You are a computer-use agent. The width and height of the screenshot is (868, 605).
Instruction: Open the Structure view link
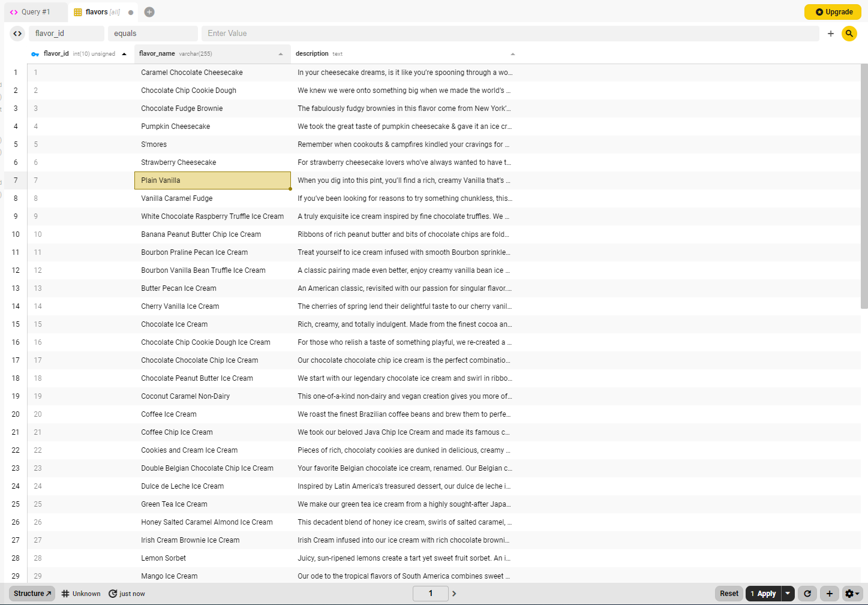pos(32,594)
